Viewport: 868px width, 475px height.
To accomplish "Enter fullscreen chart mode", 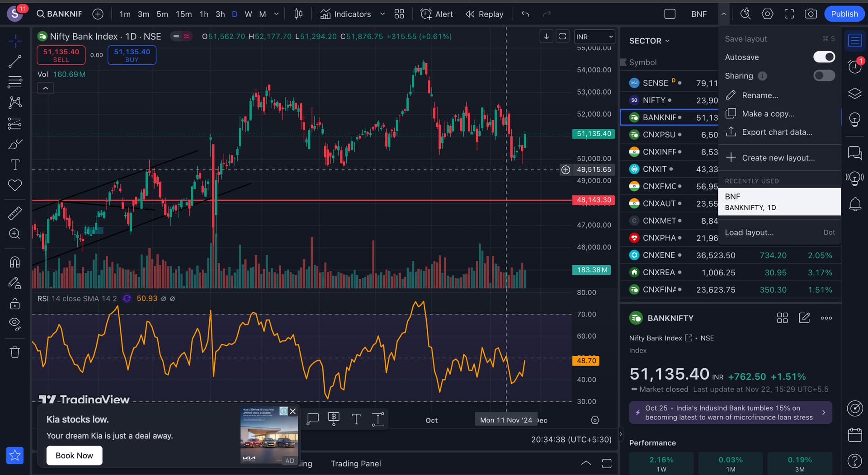I will [789, 14].
